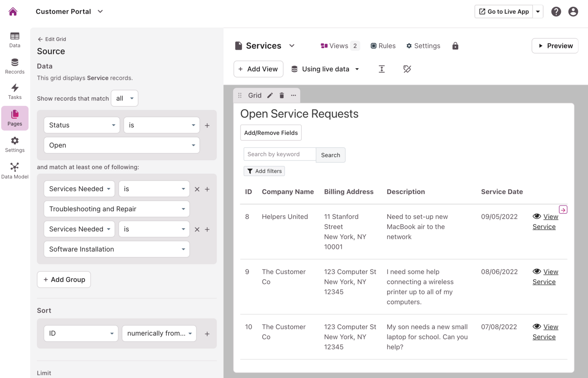Viewport: 588px width, 378px height.
Task: Click the pencil icon to edit Grid
Action: tap(270, 95)
